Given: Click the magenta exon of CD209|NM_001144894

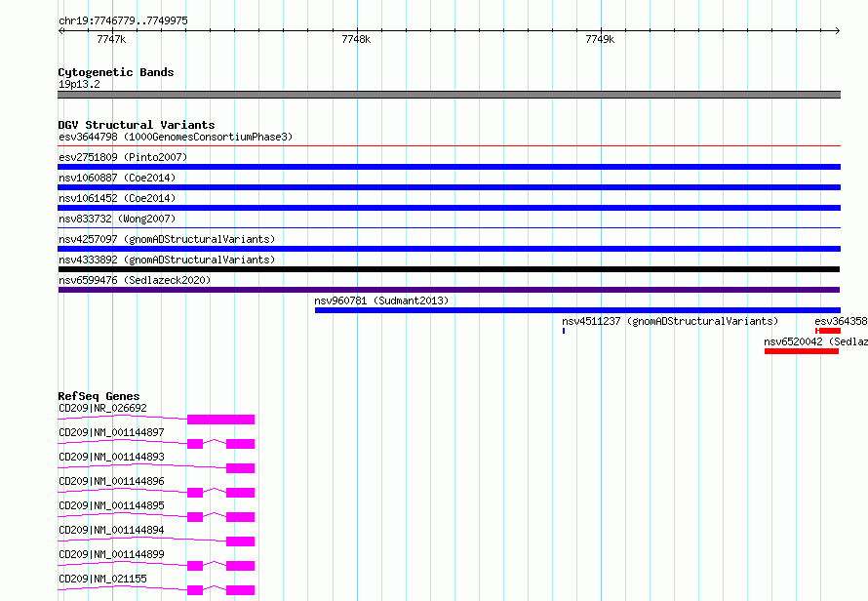Looking at the screenshot, I should coord(240,541).
